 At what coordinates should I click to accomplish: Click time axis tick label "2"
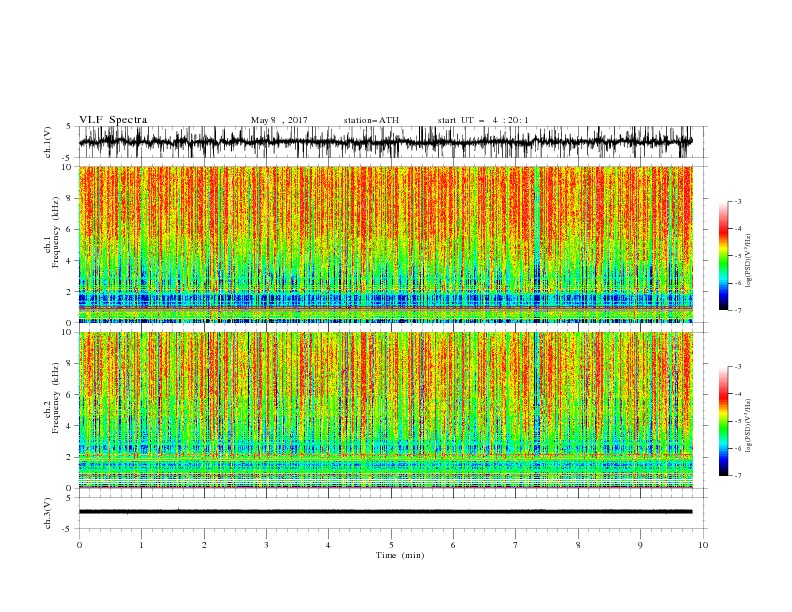[204, 545]
